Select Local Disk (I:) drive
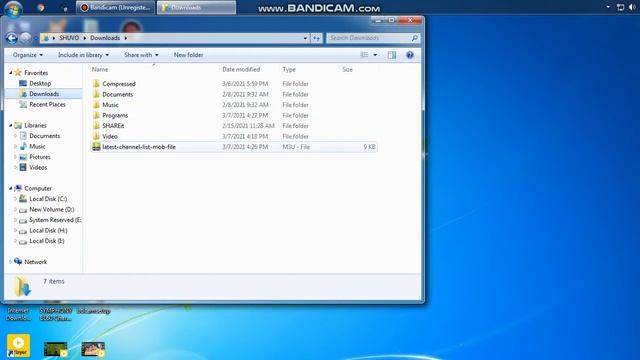640x360 pixels. point(47,241)
